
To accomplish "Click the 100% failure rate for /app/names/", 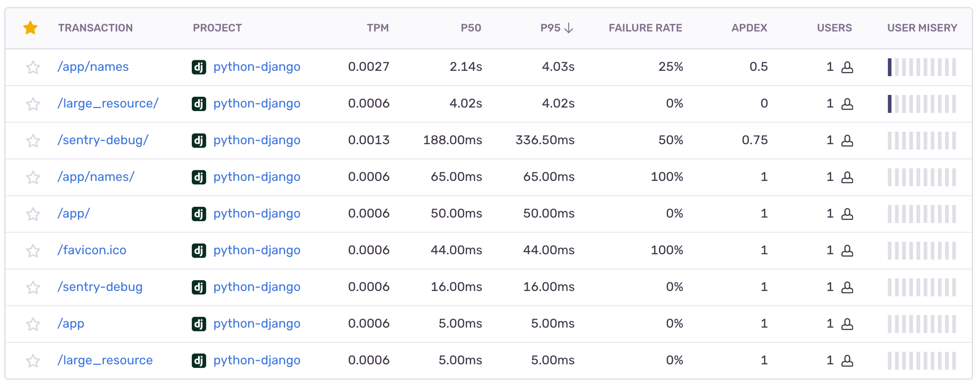I will coord(667,177).
